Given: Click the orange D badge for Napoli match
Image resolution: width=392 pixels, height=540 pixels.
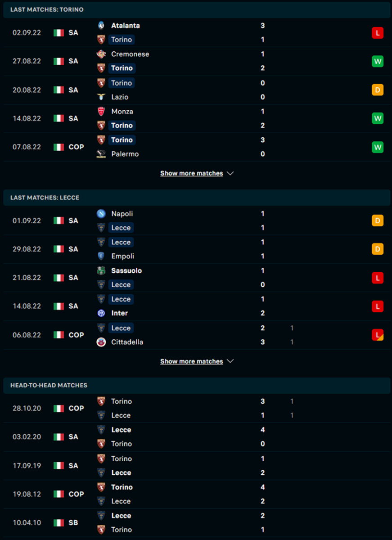Looking at the screenshot, I should tap(377, 220).
